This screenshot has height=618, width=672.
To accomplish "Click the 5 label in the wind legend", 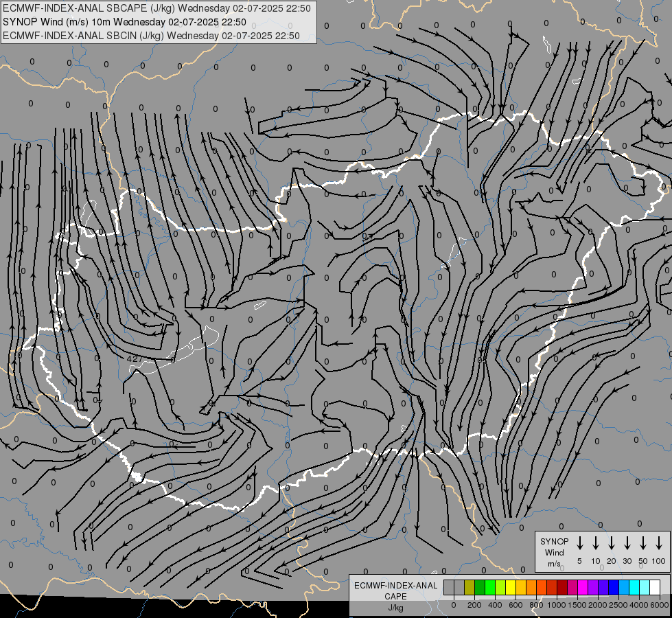I will pyautogui.click(x=579, y=561).
